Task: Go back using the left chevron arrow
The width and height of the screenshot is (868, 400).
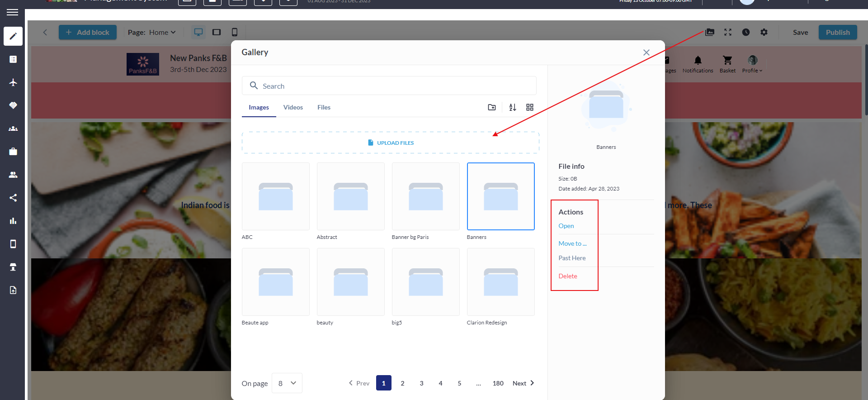Action: click(x=45, y=32)
